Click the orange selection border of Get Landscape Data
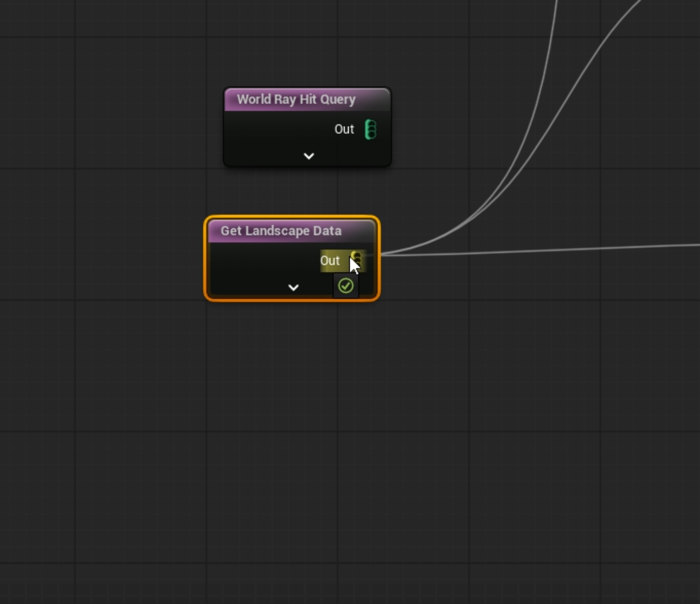700x604 pixels. [205, 259]
